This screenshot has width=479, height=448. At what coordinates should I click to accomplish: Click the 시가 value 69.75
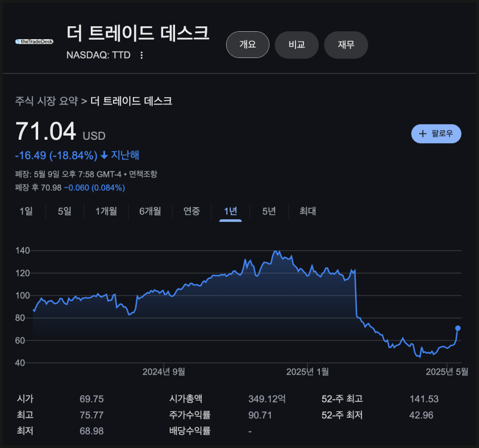point(92,399)
